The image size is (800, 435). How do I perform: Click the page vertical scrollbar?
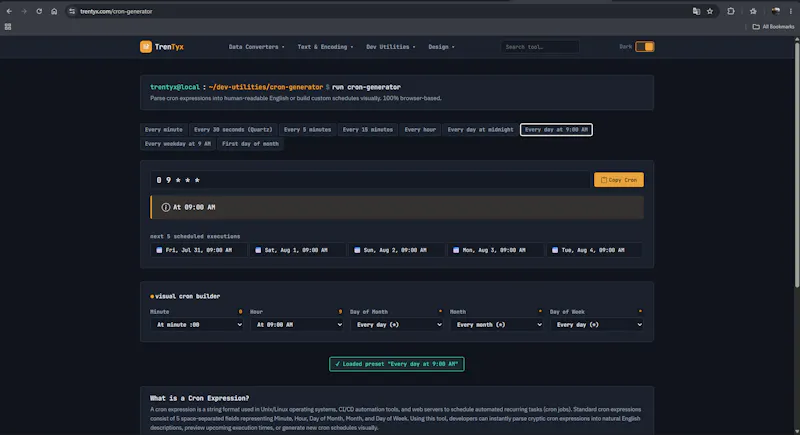796,163
